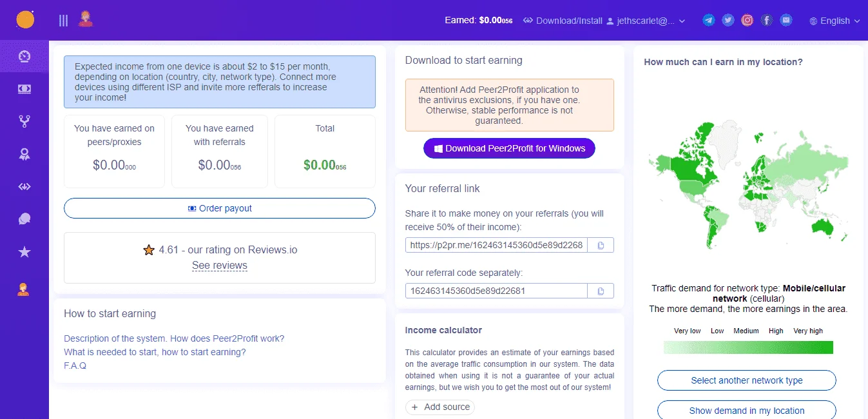Open the dashboard speedometer sidebar icon
Viewport: 868px width, 419px height.
tap(24, 56)
